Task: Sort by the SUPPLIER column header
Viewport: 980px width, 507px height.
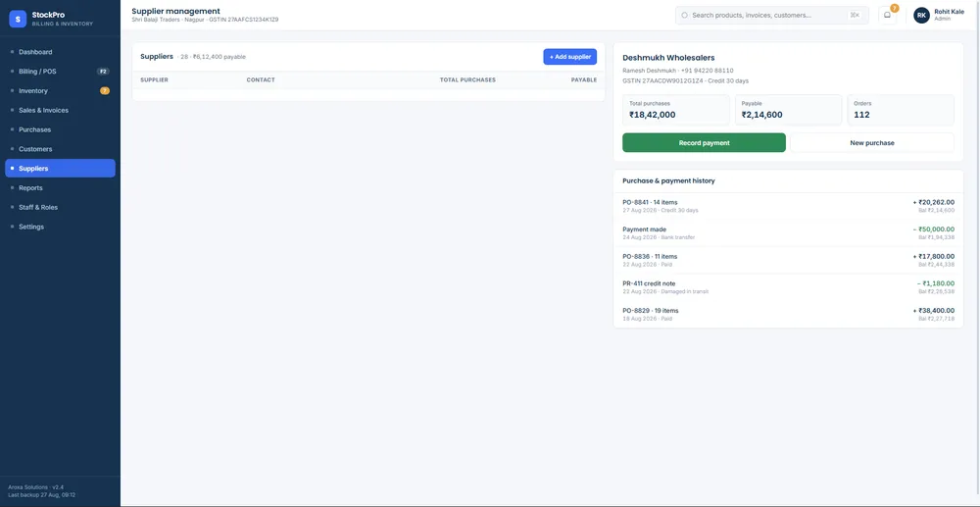Action: point(155,80)
